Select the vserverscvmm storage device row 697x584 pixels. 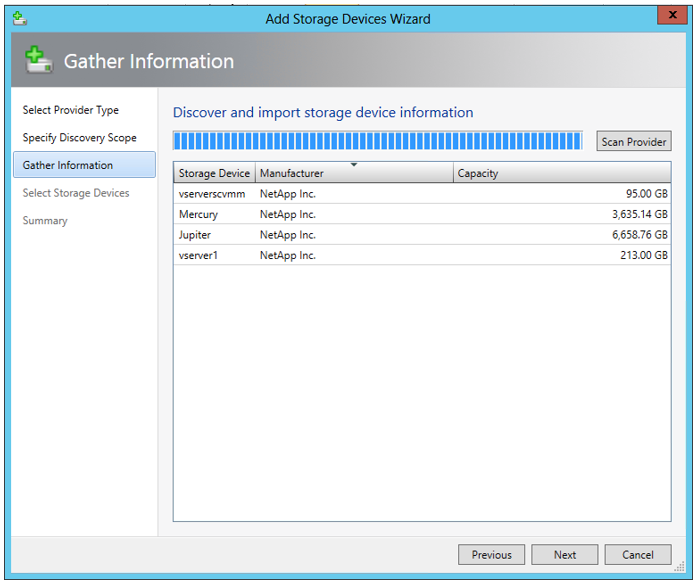(x=212, y=194)
